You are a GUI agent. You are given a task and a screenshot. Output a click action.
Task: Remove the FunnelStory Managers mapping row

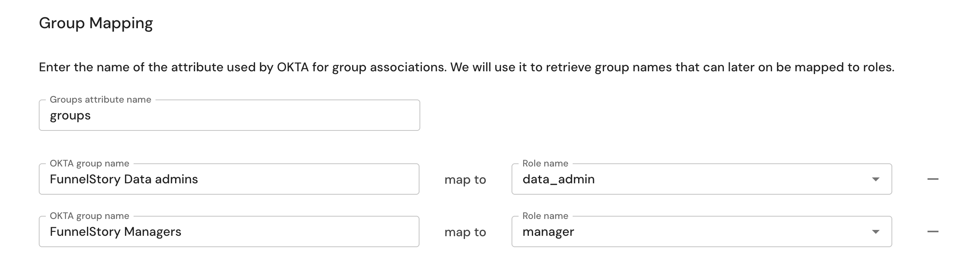(x=933, y=231)
